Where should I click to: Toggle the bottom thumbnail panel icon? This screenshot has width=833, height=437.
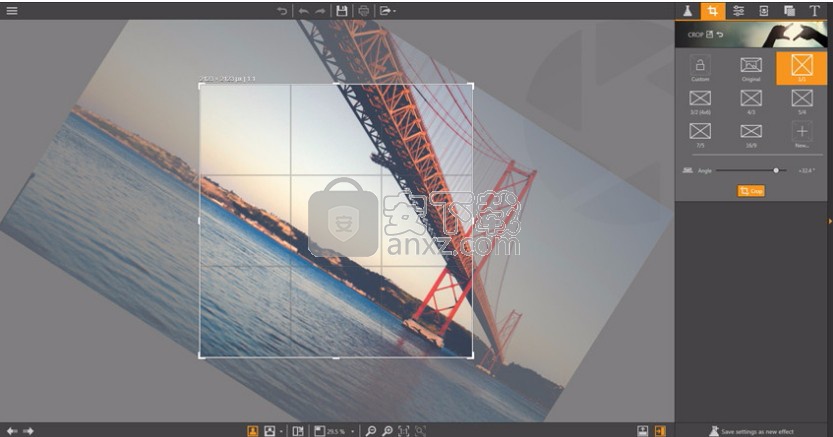point(643,431)
